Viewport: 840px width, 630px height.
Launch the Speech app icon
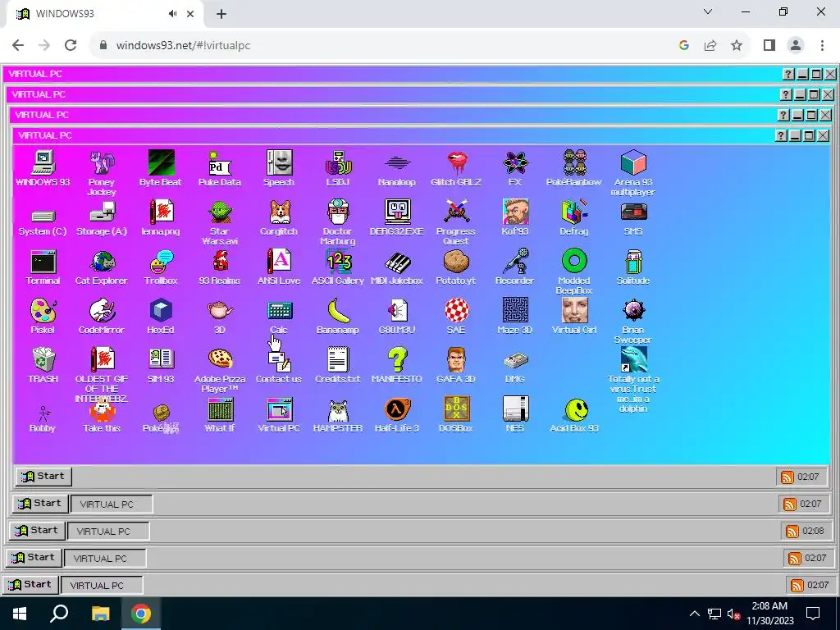[279, 167]
